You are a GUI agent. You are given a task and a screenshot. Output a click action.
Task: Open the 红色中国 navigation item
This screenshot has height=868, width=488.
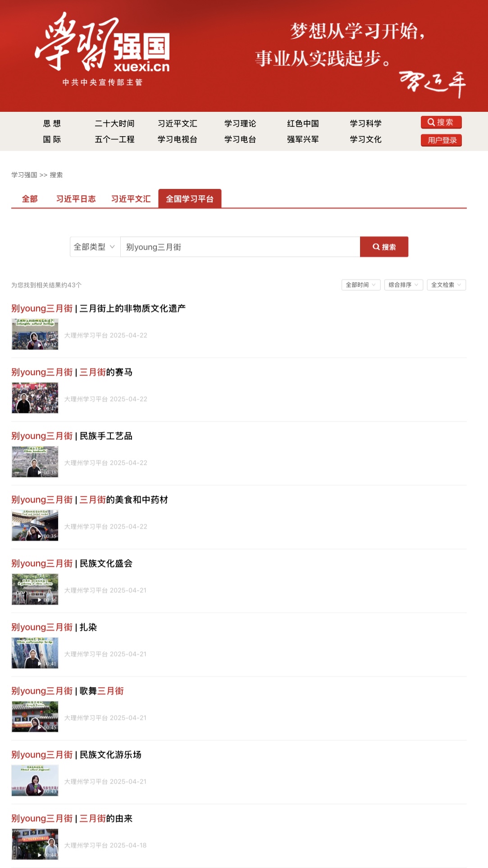point(303,124)
